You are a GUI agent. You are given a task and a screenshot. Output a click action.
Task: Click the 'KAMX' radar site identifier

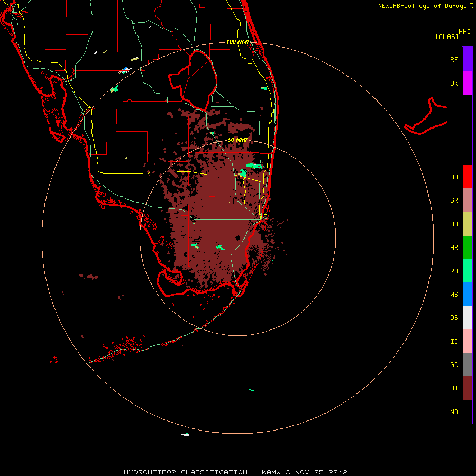[x=271, y=472]
